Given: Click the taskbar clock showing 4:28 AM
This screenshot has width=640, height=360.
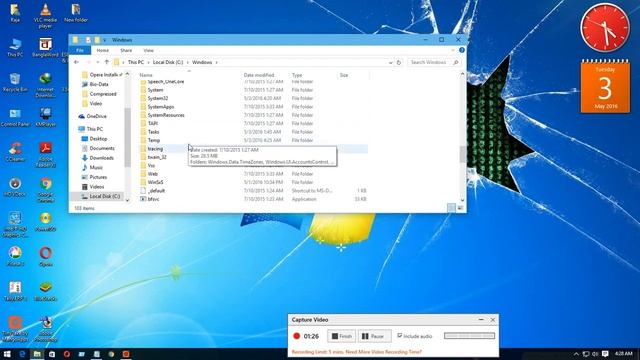Looking at the screenshot, I should pyautogui.click(x=624, y=353).
